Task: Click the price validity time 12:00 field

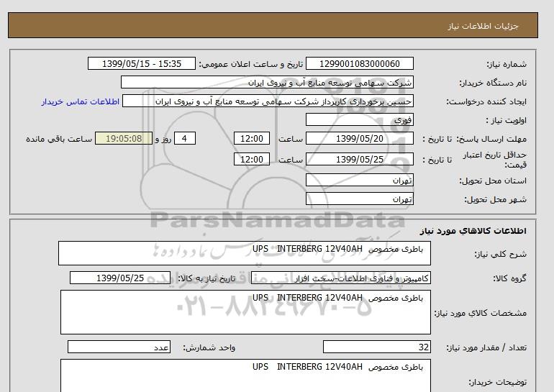Action: [x=252, y=159]
